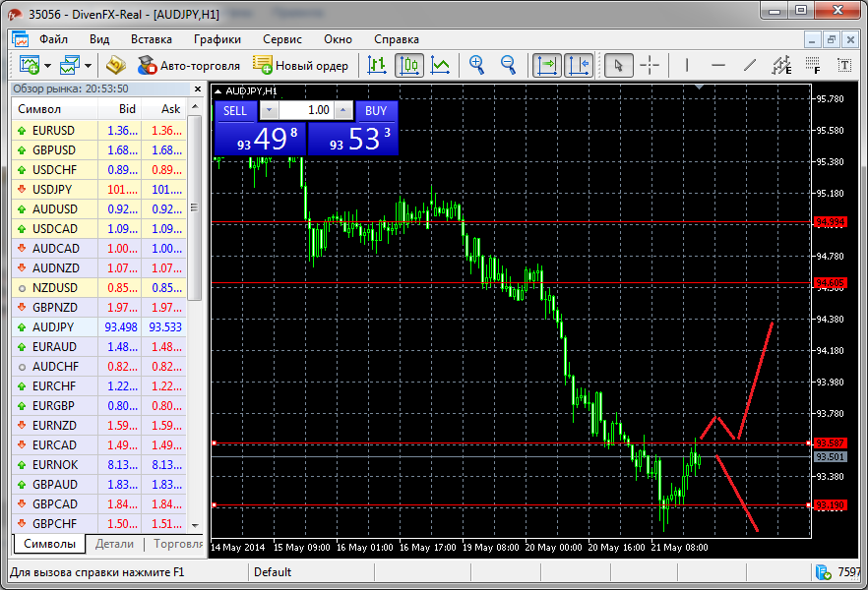Switch to the Детали tab
The height and width of the screenshot is (590, 868).
pyautogui.click(x=114, y=544)
